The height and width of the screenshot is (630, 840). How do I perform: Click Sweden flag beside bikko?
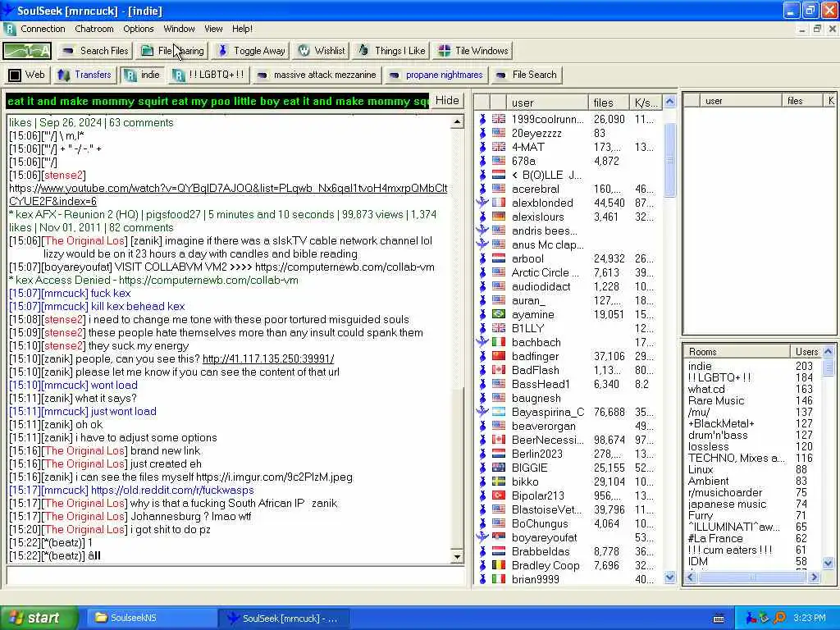point(499,481)
